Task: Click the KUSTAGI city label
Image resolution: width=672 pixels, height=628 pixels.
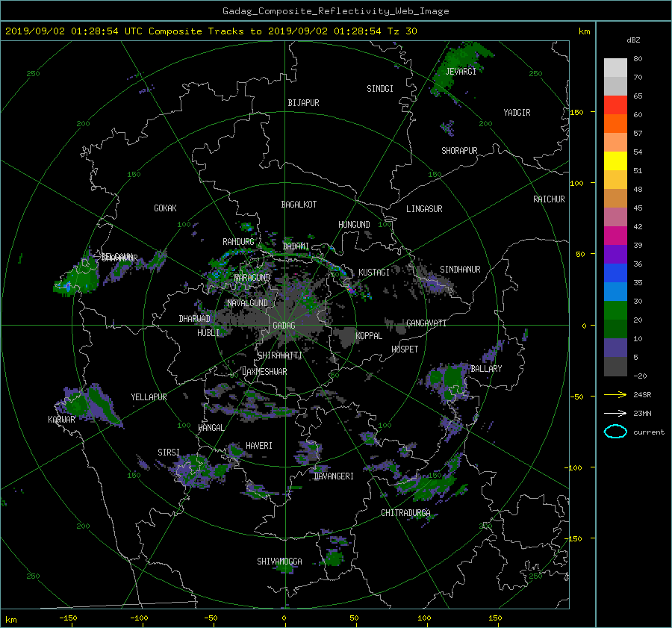Action: 374,273
